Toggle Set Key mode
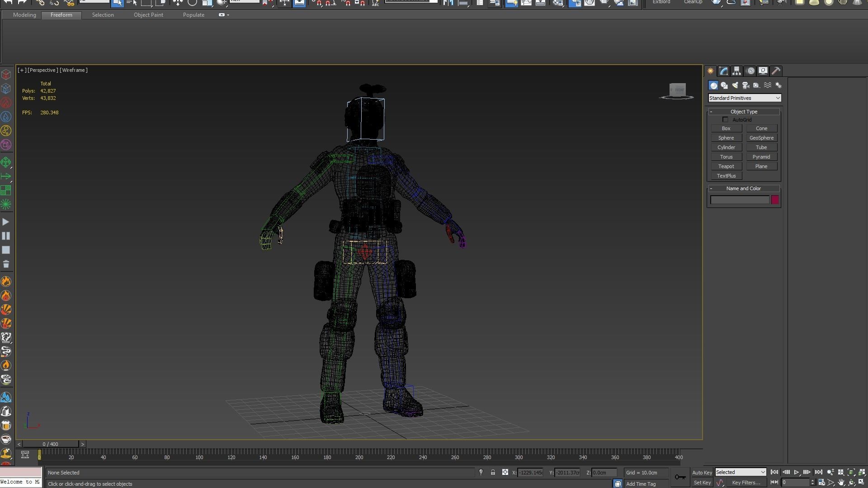868x488 pixels. (702, 483)
